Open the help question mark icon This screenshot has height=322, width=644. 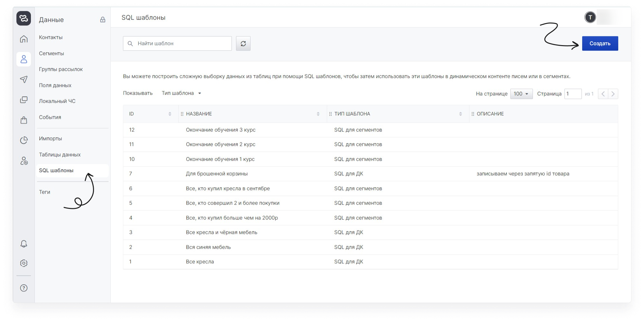click(x=24, y=288)
